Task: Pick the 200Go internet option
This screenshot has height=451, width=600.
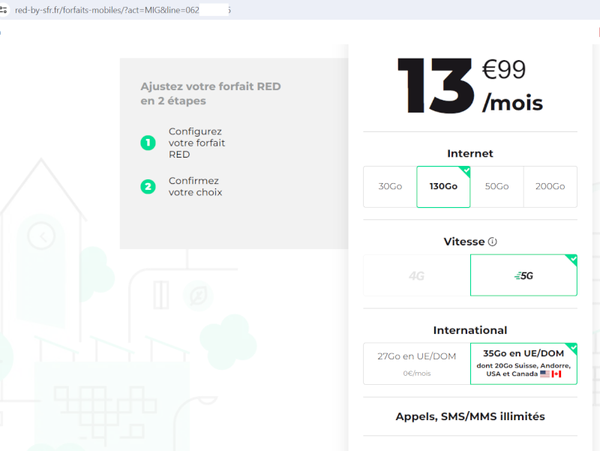Action: (x=550, y=187)
